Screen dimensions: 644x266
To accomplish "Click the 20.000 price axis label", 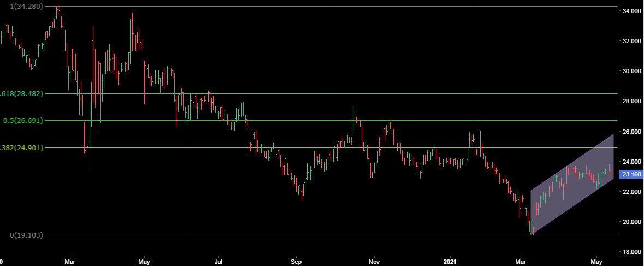I will 631,222.
